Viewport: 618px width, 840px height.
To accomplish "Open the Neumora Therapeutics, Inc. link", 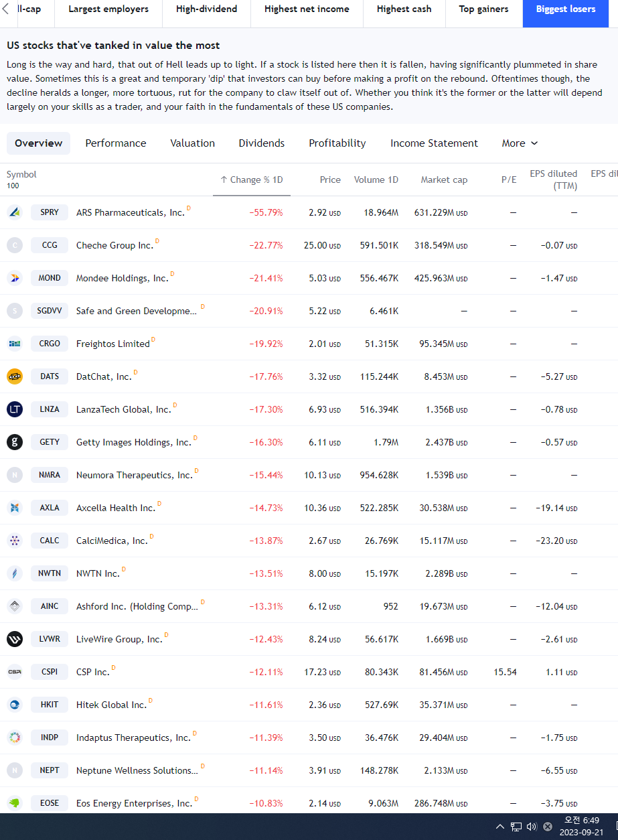I will (135, 475).
